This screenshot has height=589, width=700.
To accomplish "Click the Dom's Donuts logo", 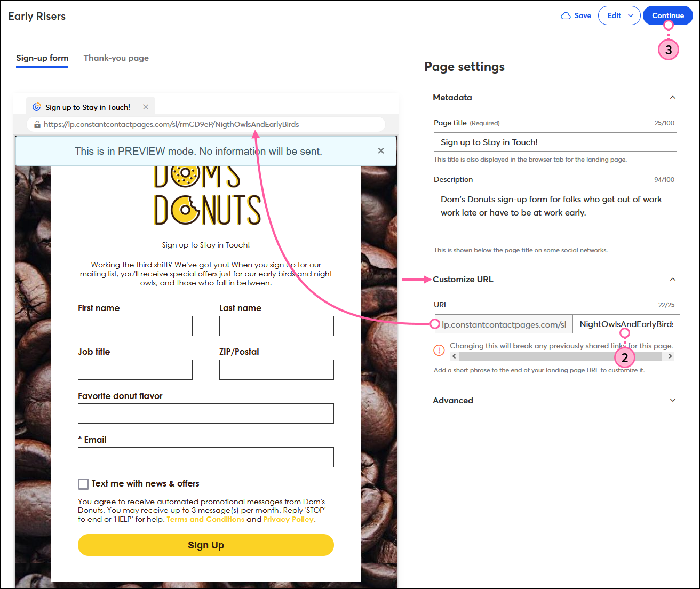I will (x=207, y=195).
